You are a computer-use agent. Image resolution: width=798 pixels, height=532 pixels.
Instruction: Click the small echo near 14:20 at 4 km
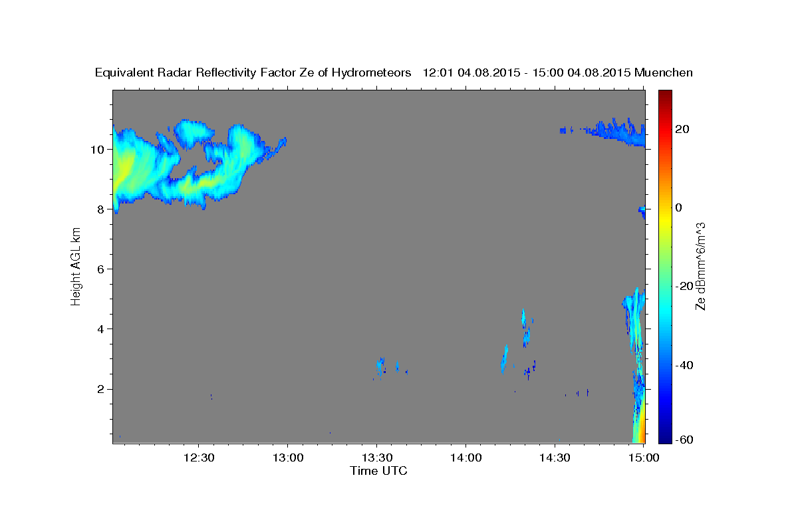[526, 328]
